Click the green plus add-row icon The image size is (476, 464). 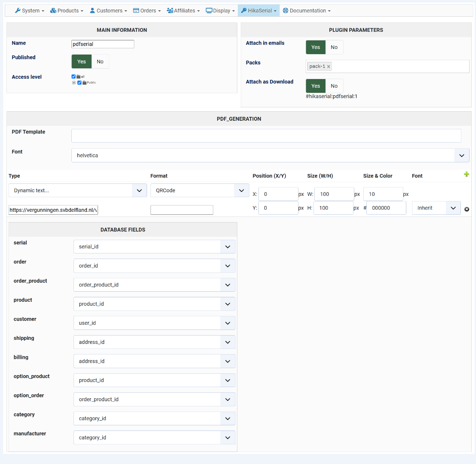pos(467,174)
